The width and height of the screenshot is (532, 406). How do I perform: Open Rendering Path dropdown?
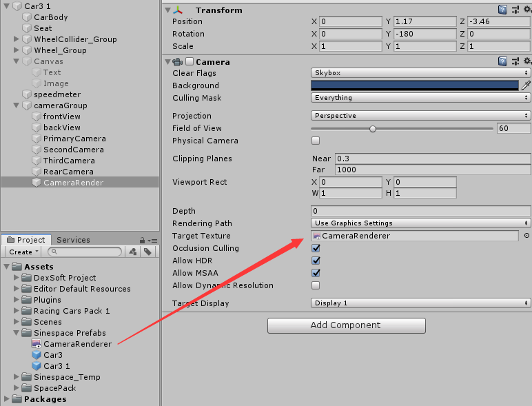[x=420, y=223]
